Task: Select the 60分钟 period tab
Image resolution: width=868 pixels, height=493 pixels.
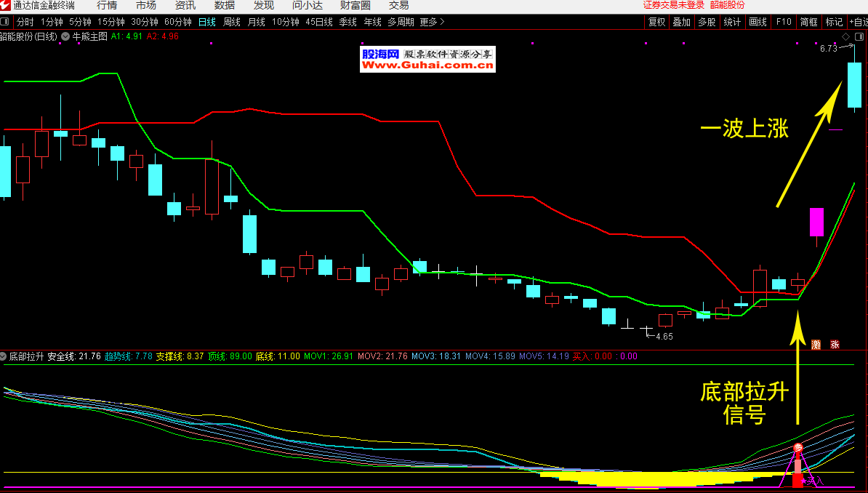Action: (178, 22)
